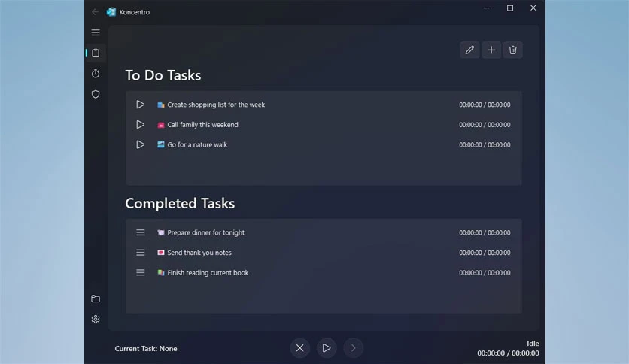Click 'Send thank you notes' envelope emoji

click(x=161, y=253)
